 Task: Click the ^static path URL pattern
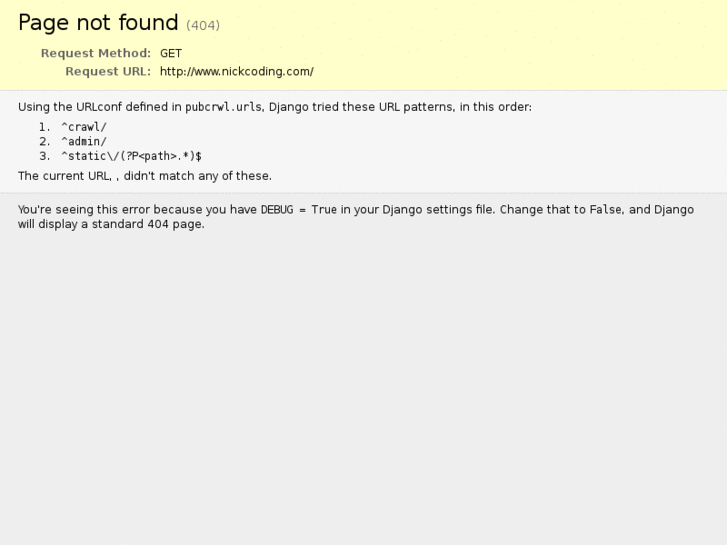point(131,157)
